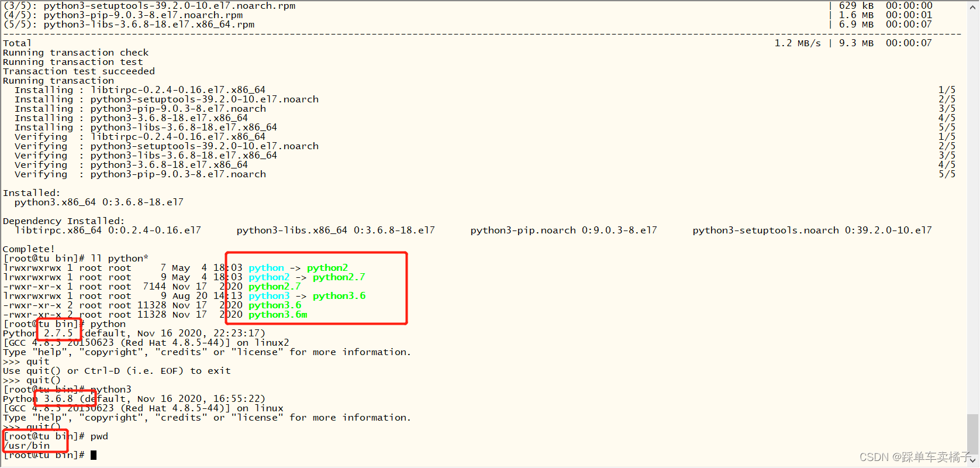The image size is (980, 468).
Task: Click the 'on linux2' platform text
Action: tap(263, 343)
